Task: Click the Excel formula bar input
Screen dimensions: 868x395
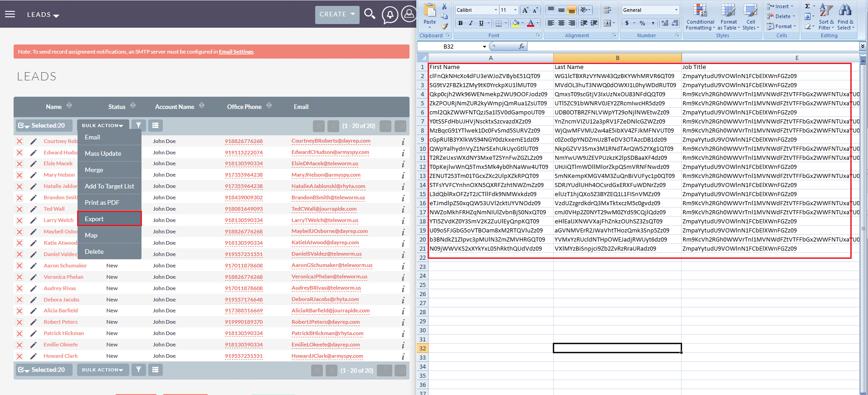Action: coord(693,46)
